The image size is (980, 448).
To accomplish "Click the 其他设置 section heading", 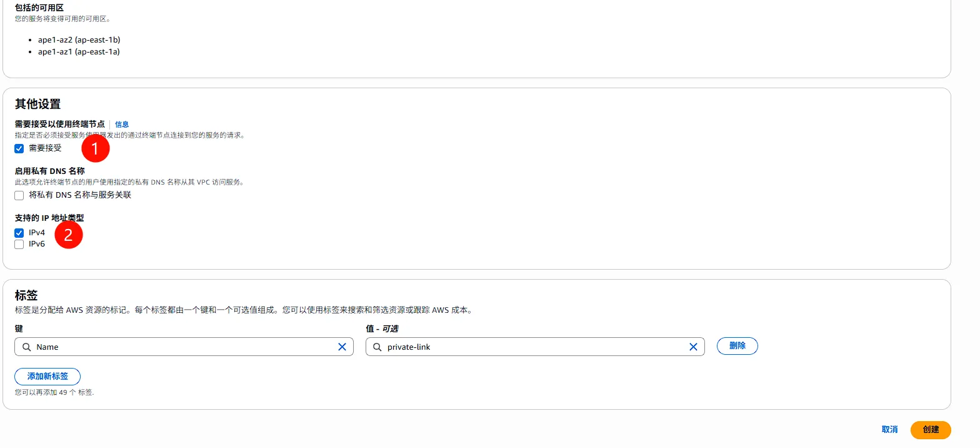I will (x=37, y=104).
